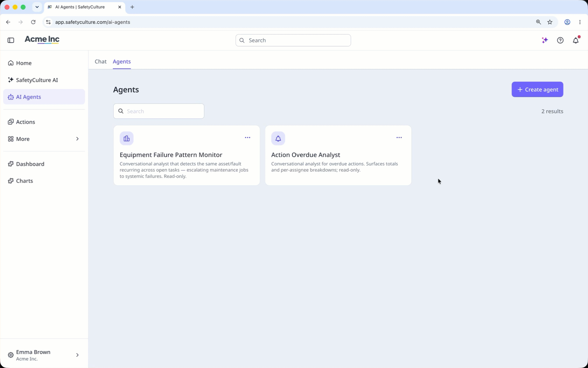The height and width of the screenshot is (368, 588).
Task: Focus the agents search field
Action: tap(159, 111)
